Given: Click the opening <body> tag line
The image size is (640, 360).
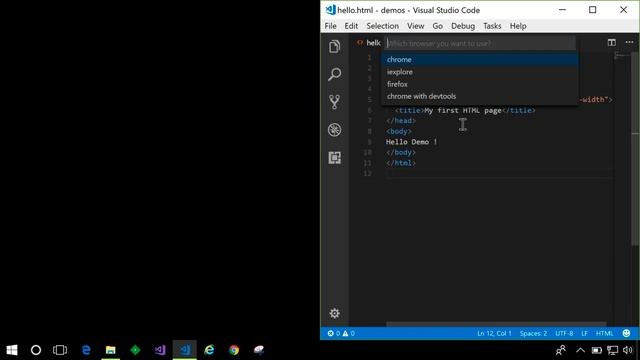Looking at the screenshot, I should 399,131.
